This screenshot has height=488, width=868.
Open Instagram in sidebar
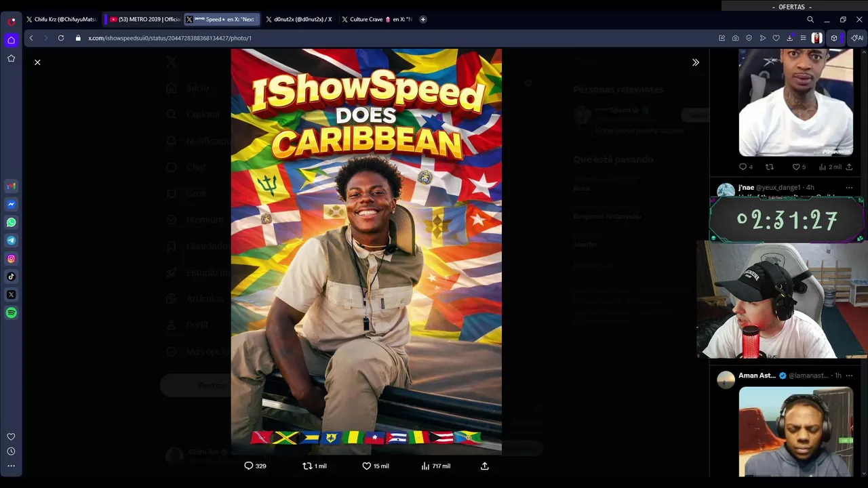pos(11,258)
